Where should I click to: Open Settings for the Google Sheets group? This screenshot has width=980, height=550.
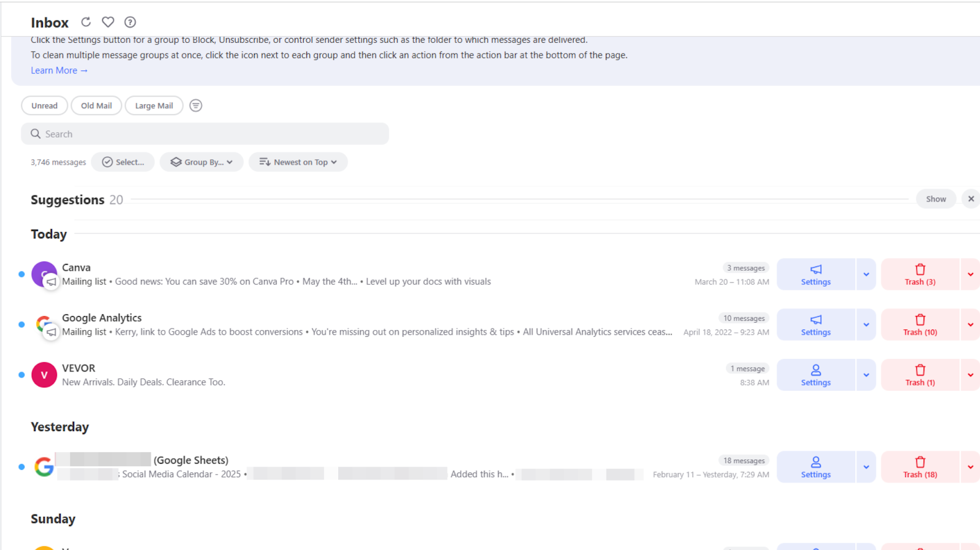click(816, 467)
